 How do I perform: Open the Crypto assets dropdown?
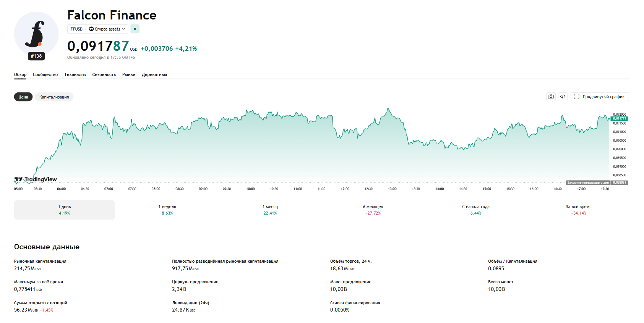tap(107, 29)
